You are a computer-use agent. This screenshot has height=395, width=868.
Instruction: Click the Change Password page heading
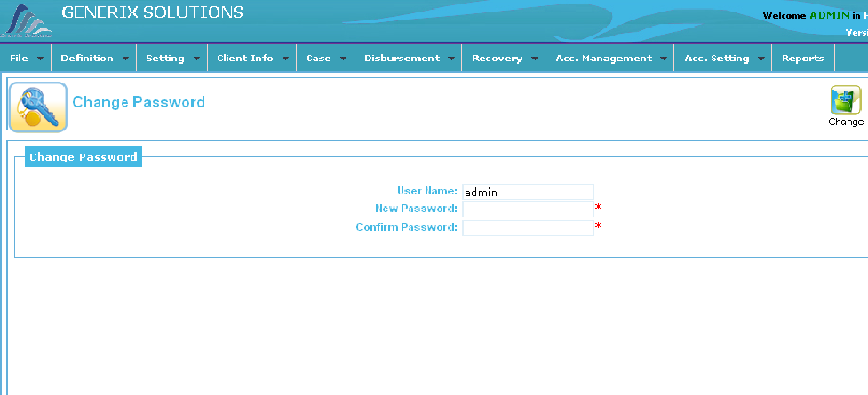(x=139, y=102)
